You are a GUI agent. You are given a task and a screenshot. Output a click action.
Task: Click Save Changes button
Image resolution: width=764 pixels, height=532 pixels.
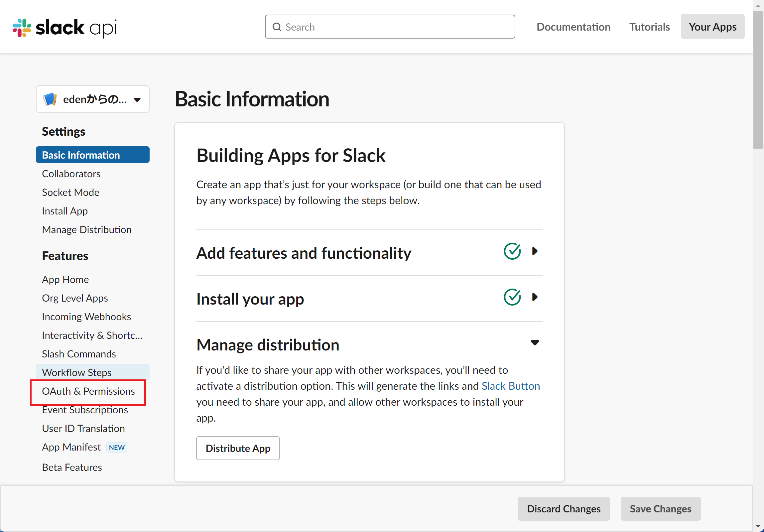pos(661,509)
